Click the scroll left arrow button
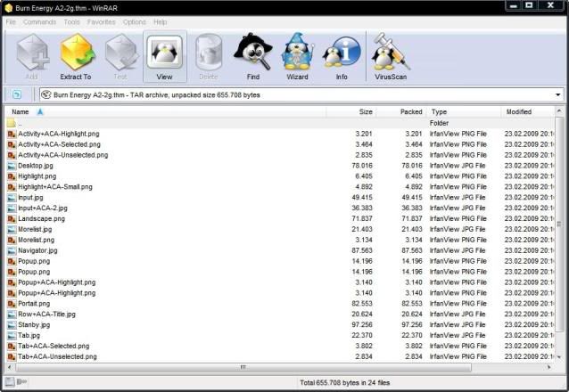This screenshot has width=569, height=392. [10, 367]
